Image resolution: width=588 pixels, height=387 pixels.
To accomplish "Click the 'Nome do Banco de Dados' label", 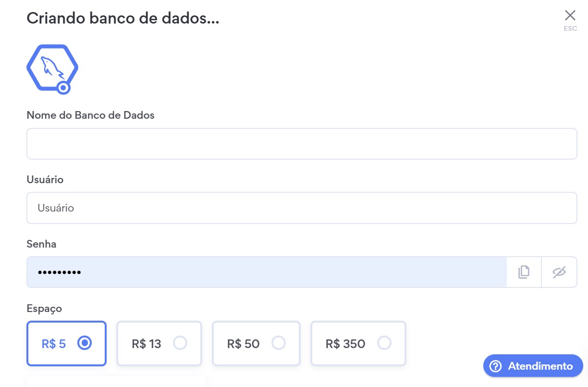I will click(90, 115).
